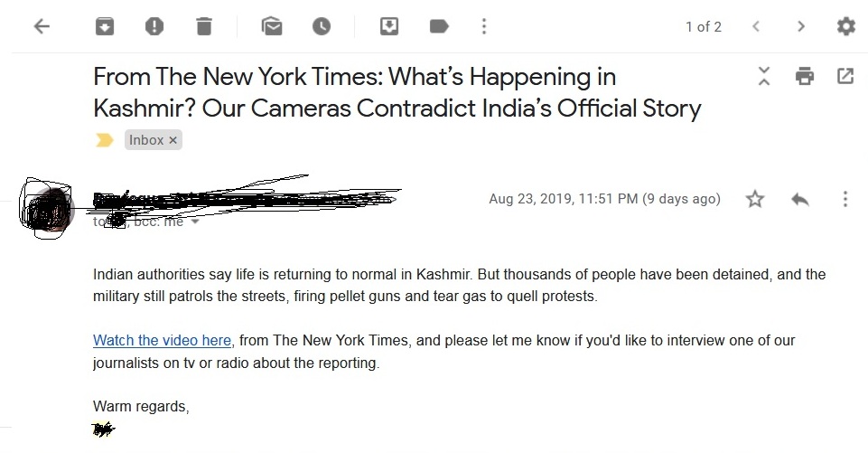Toggle the star on this message
This screenshot has width=868, height=453.
(x=755, y=199)
